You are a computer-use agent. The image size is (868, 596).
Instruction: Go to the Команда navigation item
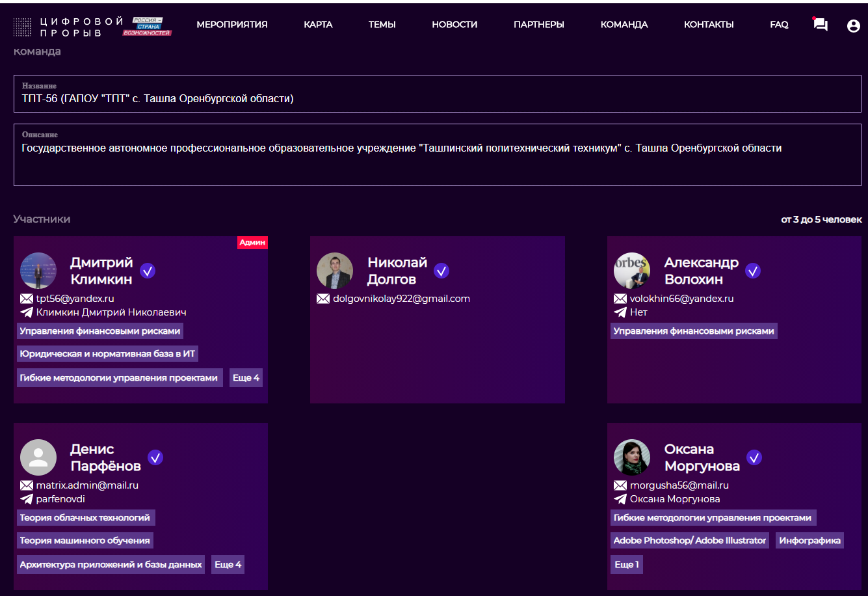[624, 25]
